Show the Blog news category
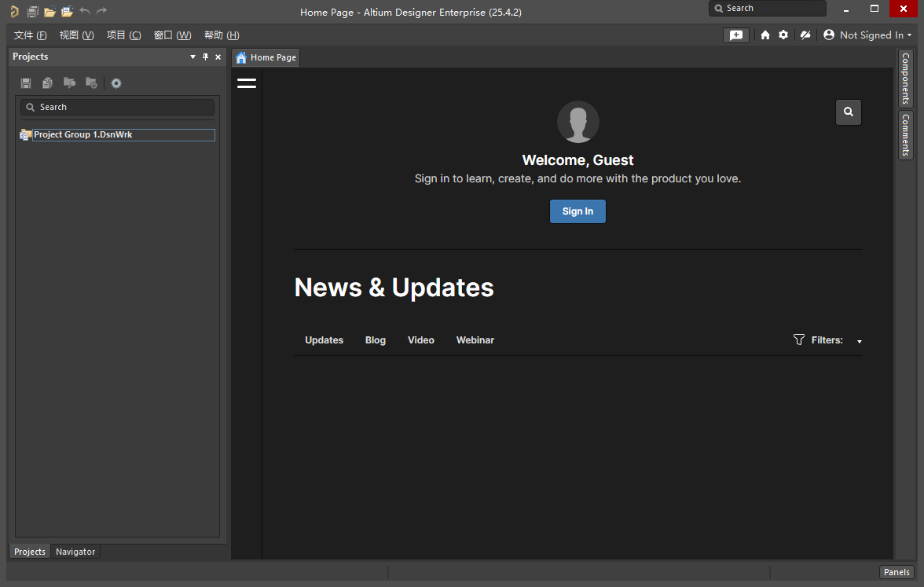Image resolution: width=924 pixels, height=587 pixels. [x=376, y=340]
